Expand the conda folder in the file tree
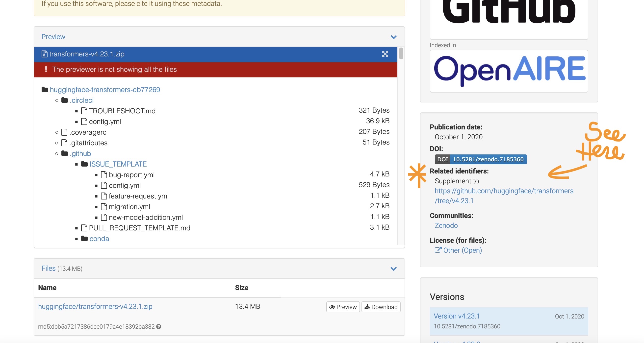Screen dimensions: 644x343 pos(99,239)
